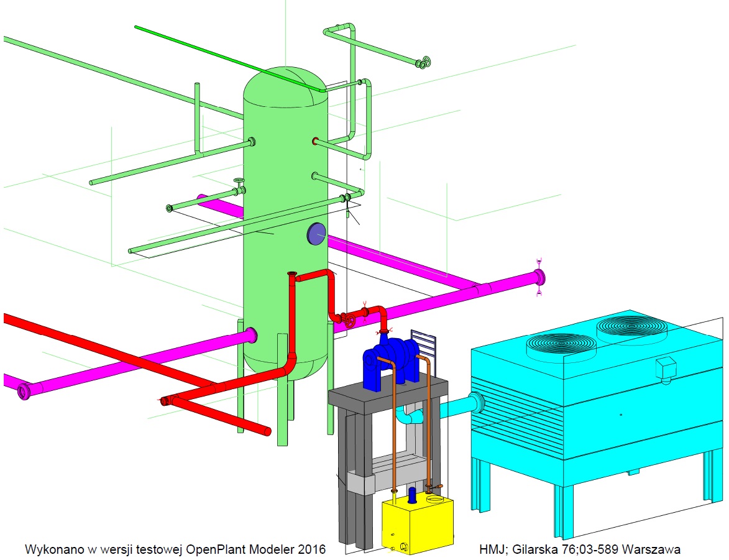Select the red handwheel valve on the red pipe
Screen dimensions: 729x560
click(351, 321)
